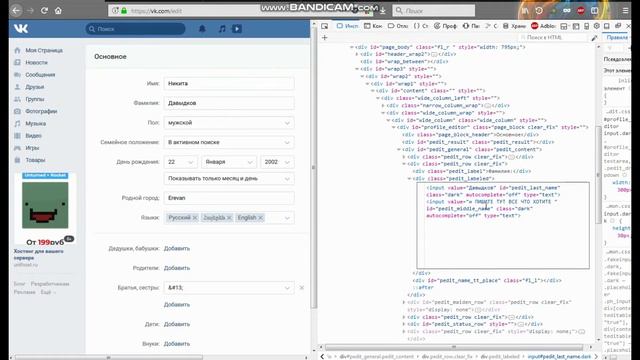Switch to the Консоль devtools tab
640x360 pixels.
(373, 26)
